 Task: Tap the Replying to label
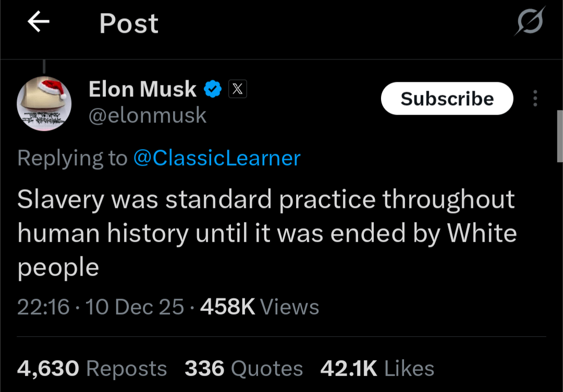72,158
